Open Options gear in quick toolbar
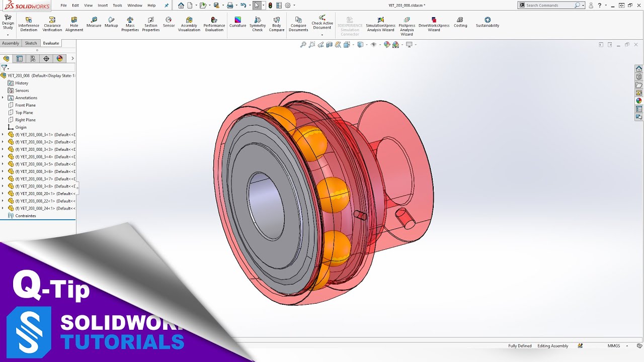Image resolution: width=644 pixels, height=362 pixels. point(288,6)
